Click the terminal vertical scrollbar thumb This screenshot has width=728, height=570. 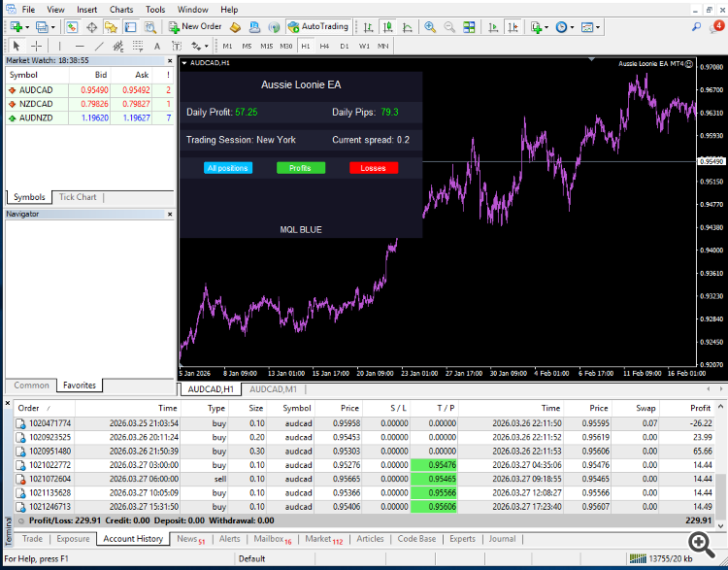(720, 497)
